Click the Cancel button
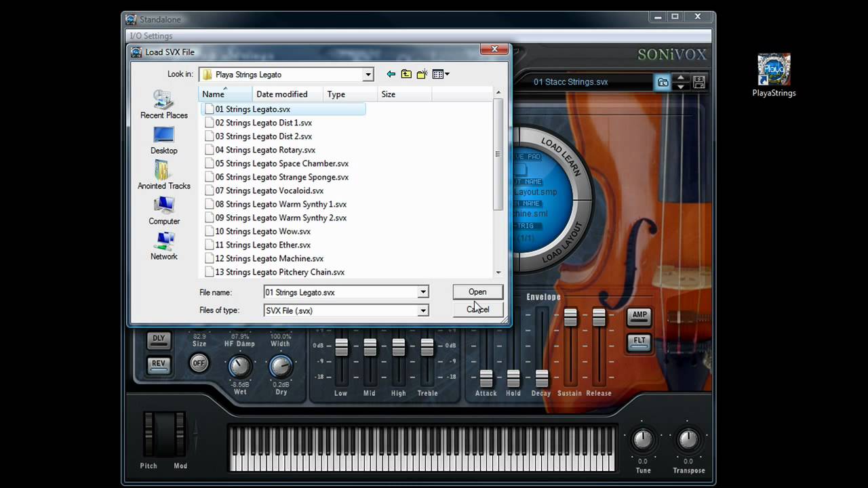The width and height of the screenshot is (868, 488). 477,309
